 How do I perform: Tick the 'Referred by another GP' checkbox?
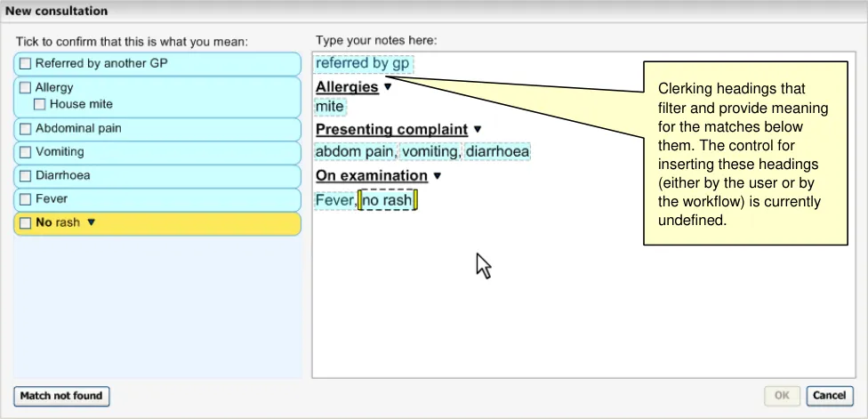pyautogui.click(x=26, y=64)
